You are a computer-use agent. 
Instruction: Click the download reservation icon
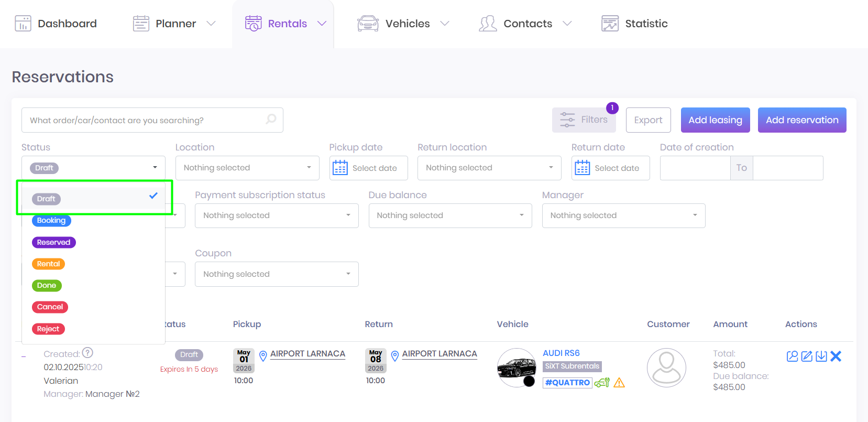821,356
